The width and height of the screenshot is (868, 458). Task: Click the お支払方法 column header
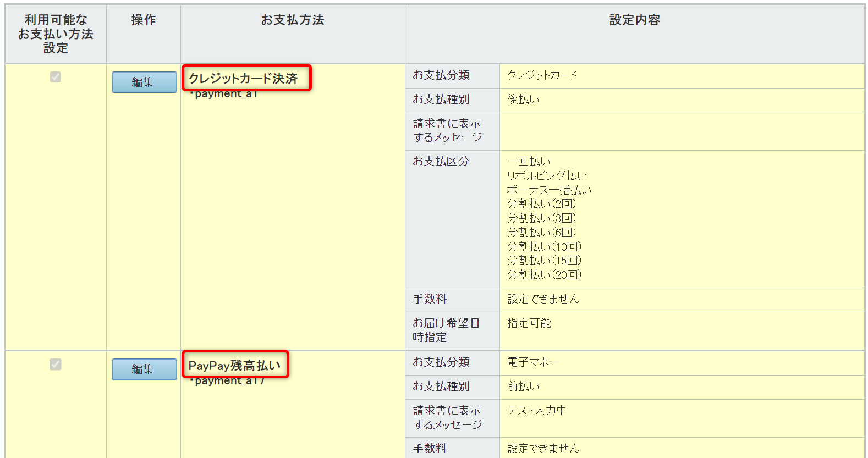[293, 20]
